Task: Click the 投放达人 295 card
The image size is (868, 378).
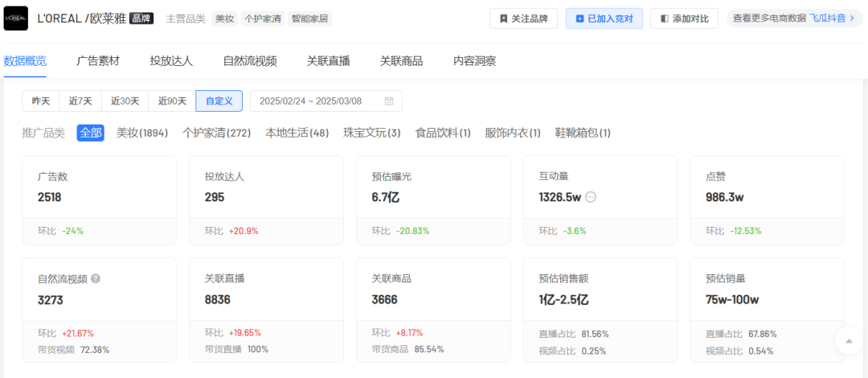Action: click(266, 200)
